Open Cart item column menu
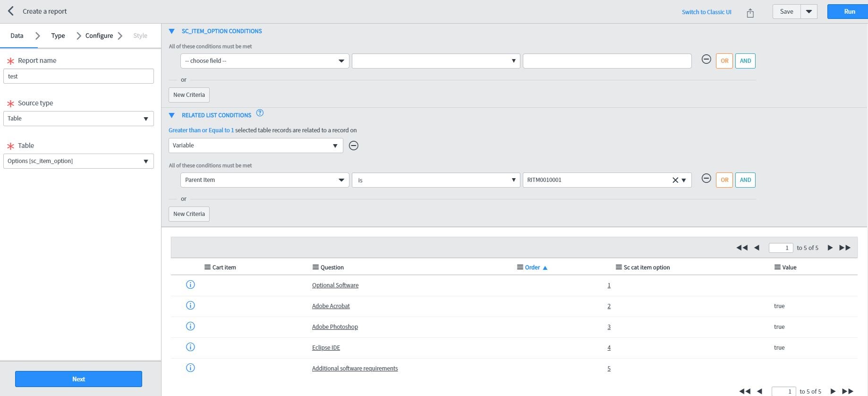Screen dimensions: 868x396 pos(207,267)
